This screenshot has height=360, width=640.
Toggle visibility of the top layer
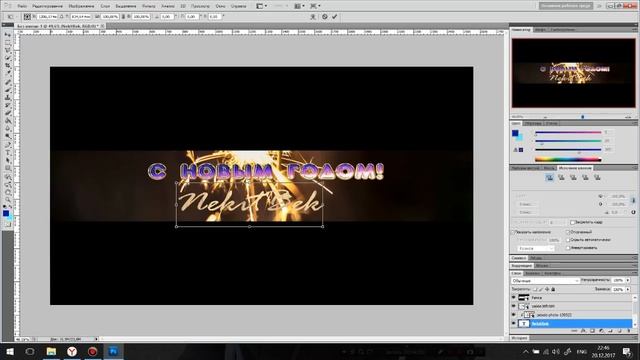(514, 298)
